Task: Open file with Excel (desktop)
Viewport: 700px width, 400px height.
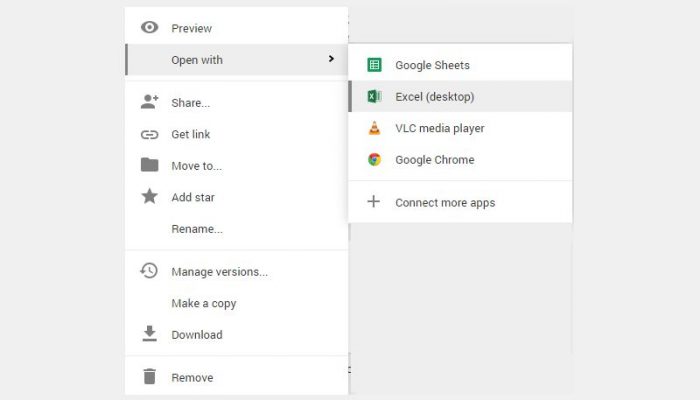Action: pos(460,96)
